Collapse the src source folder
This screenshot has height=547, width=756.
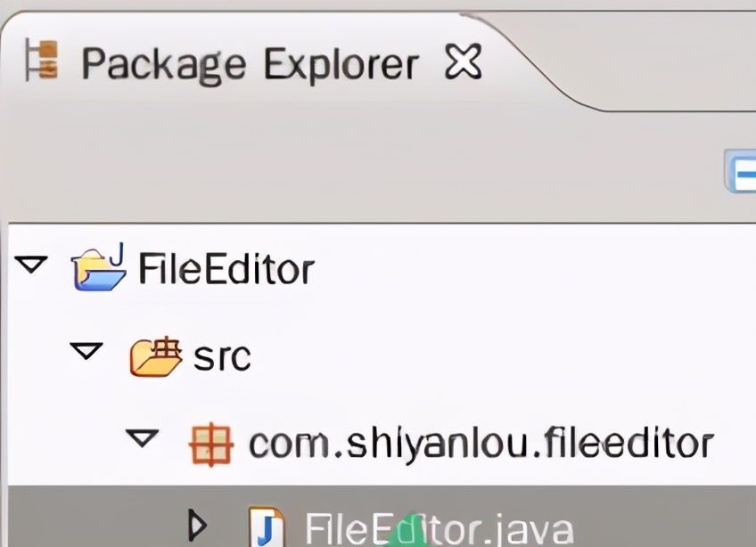[x=86, y=352]
